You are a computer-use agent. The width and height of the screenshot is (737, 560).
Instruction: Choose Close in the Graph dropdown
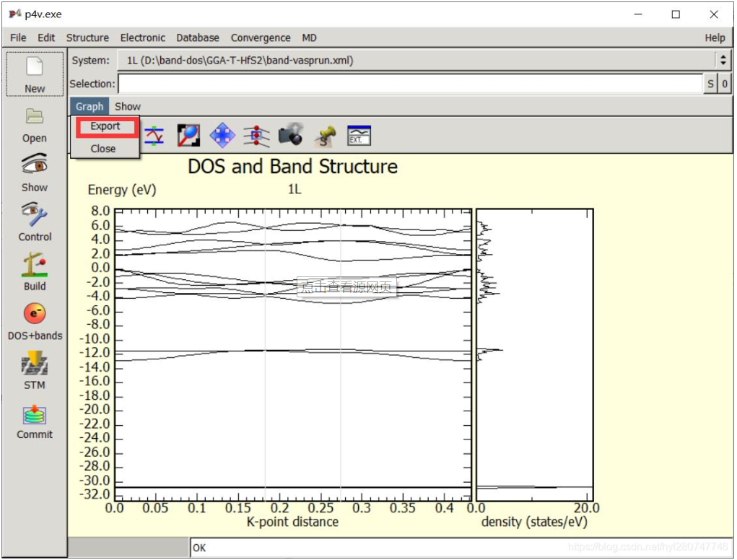click(103, 149)
